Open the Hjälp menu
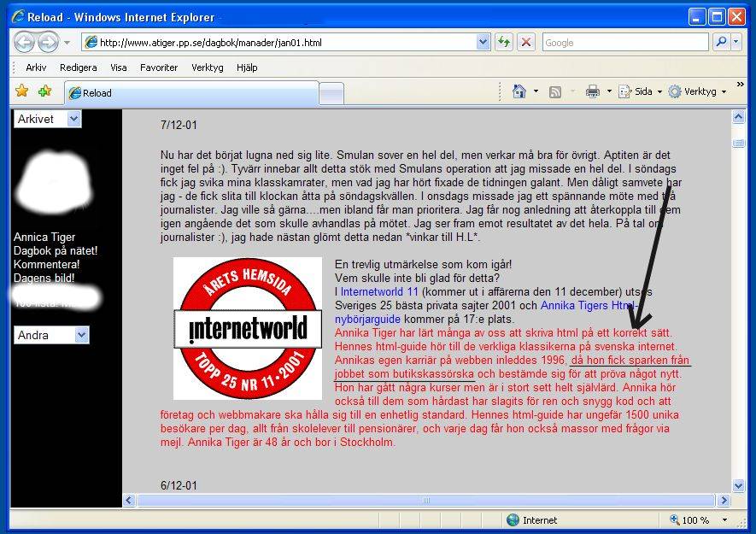This screenshot has width=756, height=534. click(247, 67)
